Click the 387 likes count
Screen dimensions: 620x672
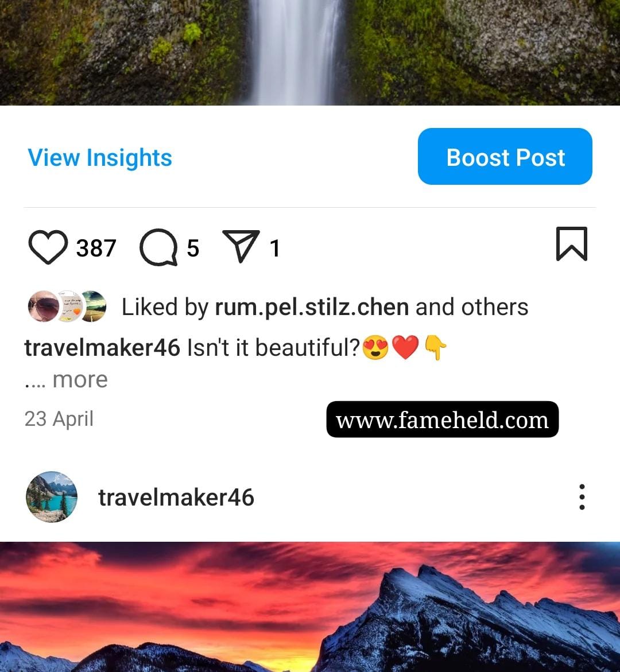point(96,248)
